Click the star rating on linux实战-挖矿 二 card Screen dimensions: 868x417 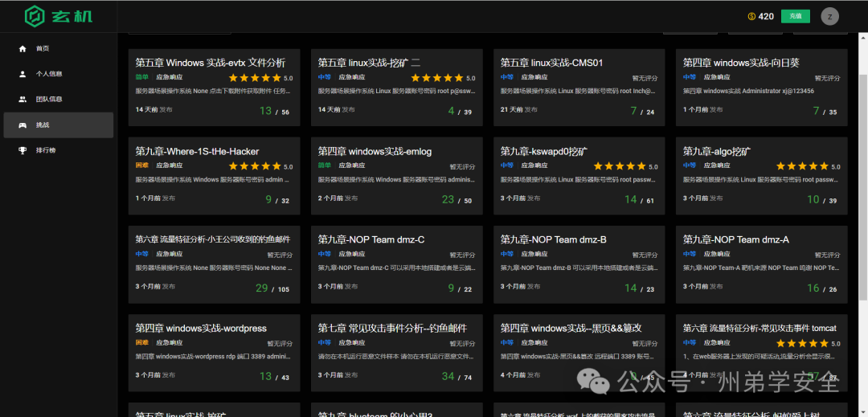[437, 78]
